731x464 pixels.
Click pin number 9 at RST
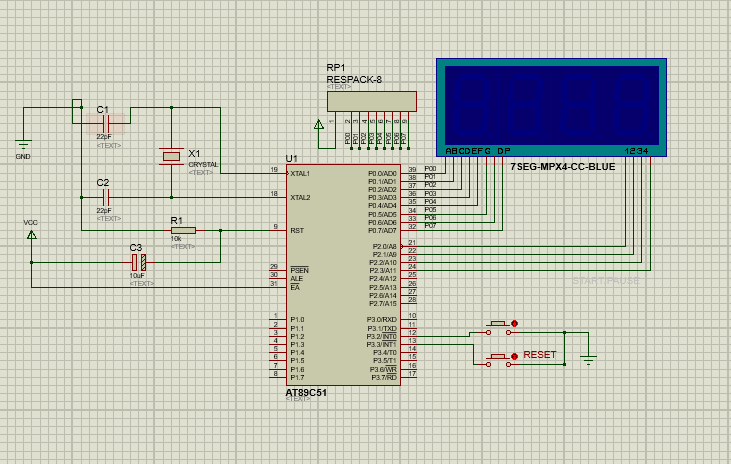click(x=276, y=227)
